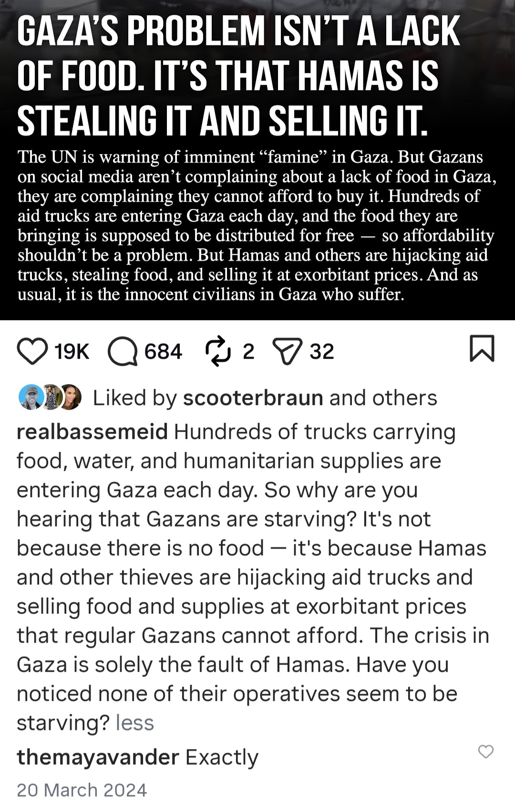This screenshot has width=515, height=812.
Task: Open themayavander commenter profile
Action: 98,757
